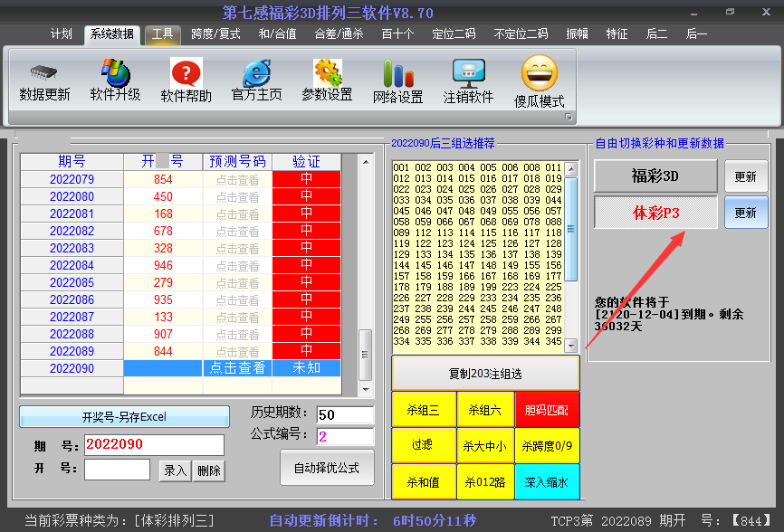Click results table scrollbar thumb
The image size is (784, 532).
tap(366, 355)
